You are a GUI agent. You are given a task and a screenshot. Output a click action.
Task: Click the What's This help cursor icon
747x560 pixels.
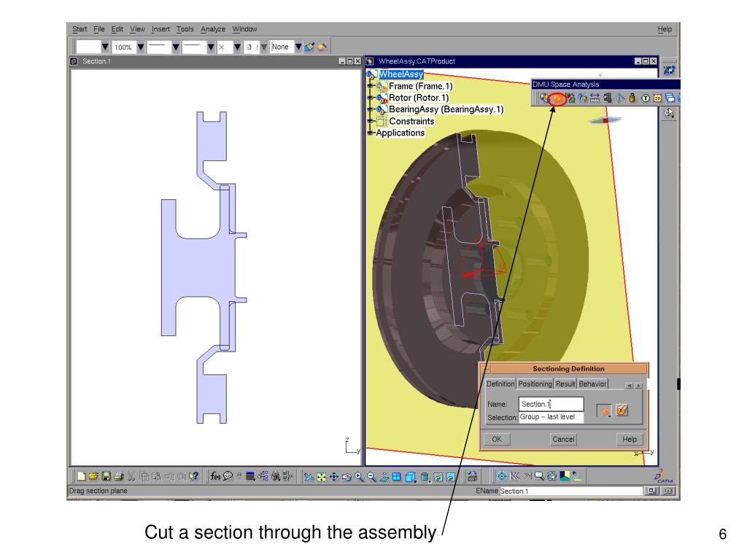(x=193, y=476)
